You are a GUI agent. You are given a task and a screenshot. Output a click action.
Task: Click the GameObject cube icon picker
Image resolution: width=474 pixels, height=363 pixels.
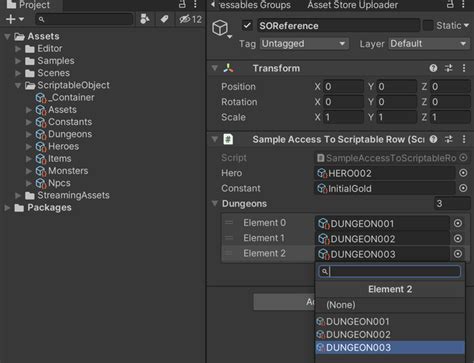(221, 28)
